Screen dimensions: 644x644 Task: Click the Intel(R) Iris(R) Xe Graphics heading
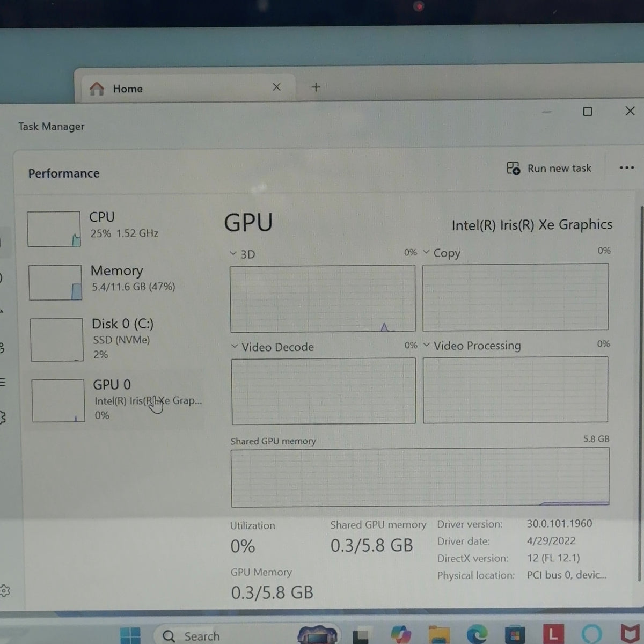point(532,225)
